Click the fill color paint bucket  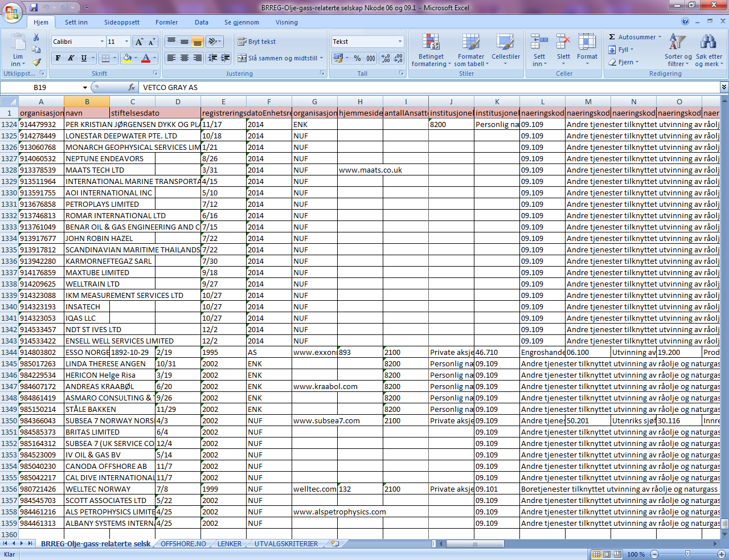click(127, 58)
